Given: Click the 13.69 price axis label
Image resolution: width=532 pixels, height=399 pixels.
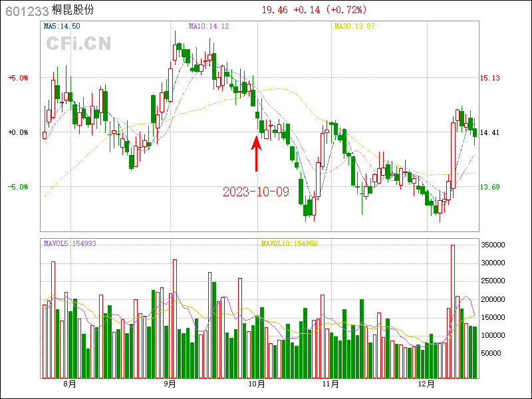Looking at the screenshot, I should [x=489, y=187].
